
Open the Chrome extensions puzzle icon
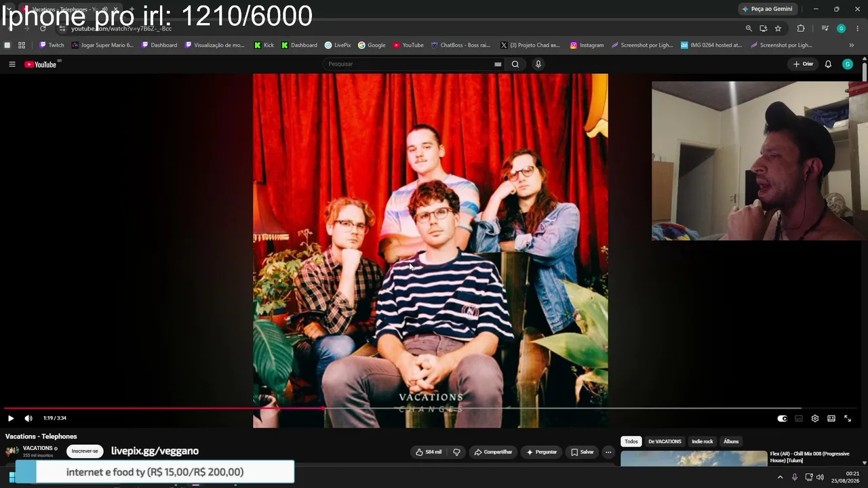tap(801, 28)
